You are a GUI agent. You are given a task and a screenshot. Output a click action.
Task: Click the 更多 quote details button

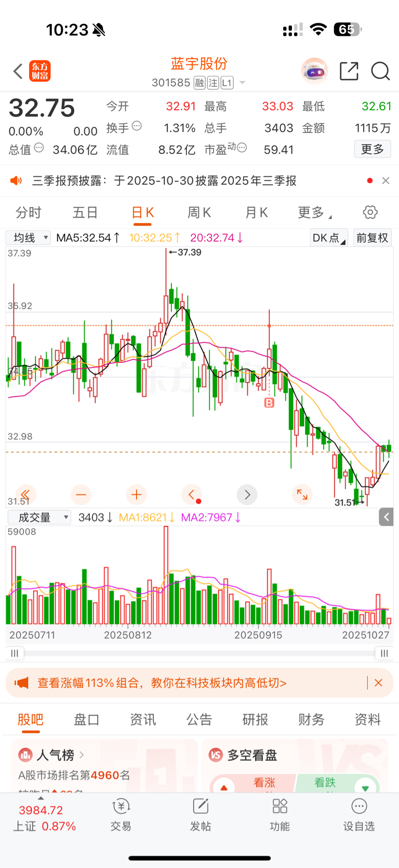[x=373, y=149]
